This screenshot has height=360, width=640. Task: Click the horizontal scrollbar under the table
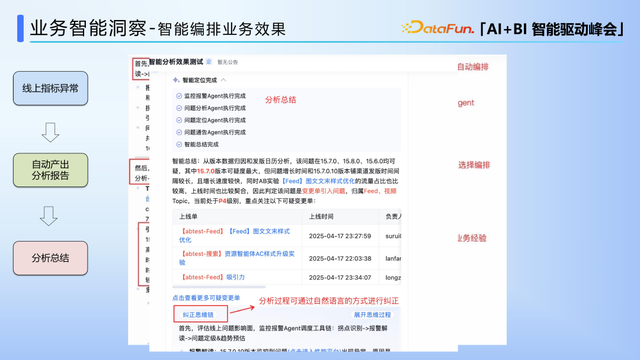pos(219,287)
